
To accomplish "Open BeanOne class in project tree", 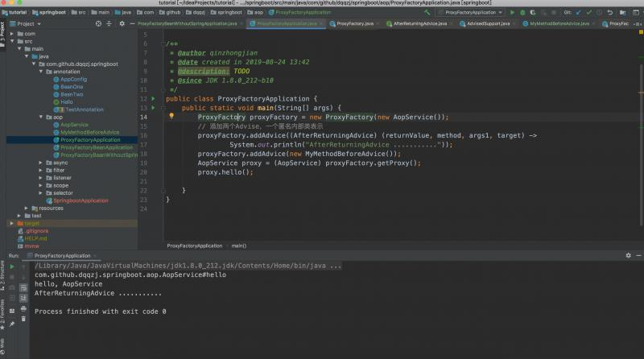I will tap(72, 87).
